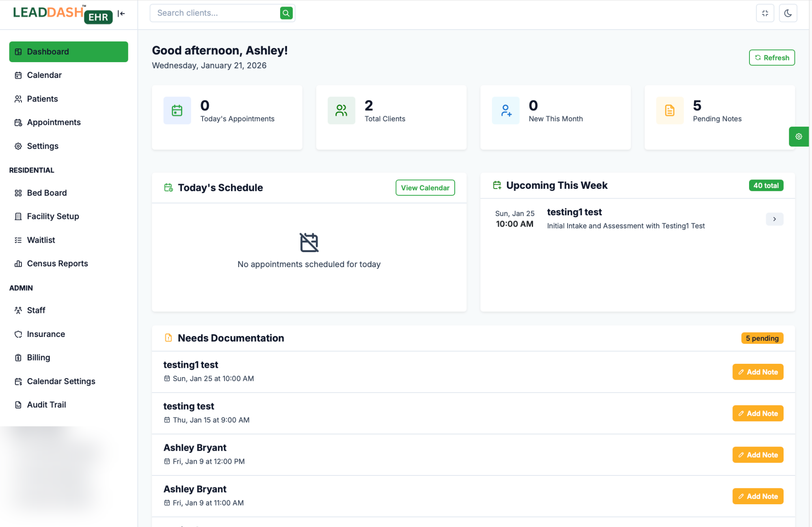
Task: Add Note for Thu, Jan 15 appointment
Action: tap(758, 413)
